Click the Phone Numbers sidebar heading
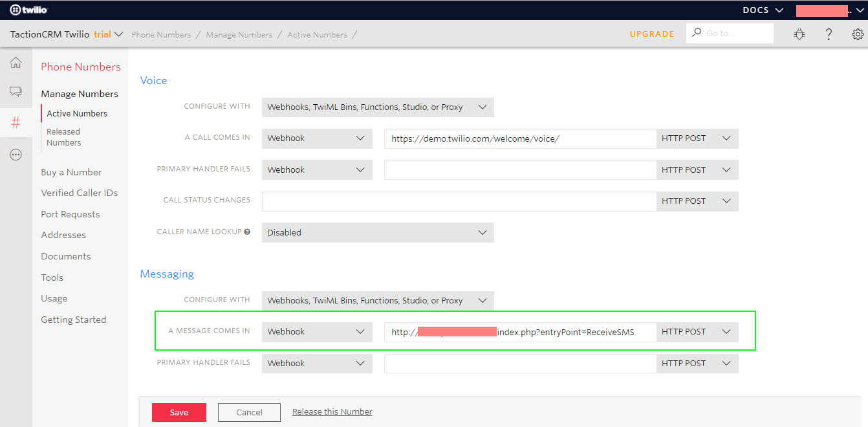The height and width of the screenshot is (427, 868). 81,67
